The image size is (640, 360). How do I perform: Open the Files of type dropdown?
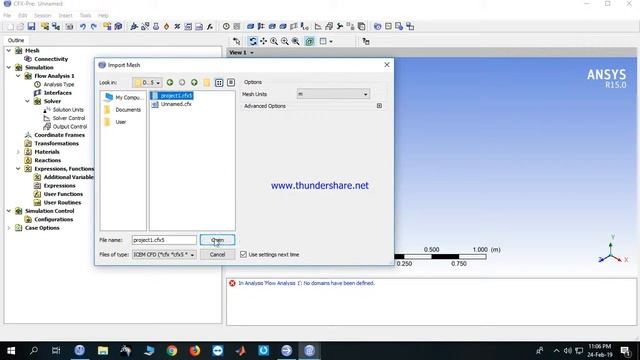[x=164, y=255]
